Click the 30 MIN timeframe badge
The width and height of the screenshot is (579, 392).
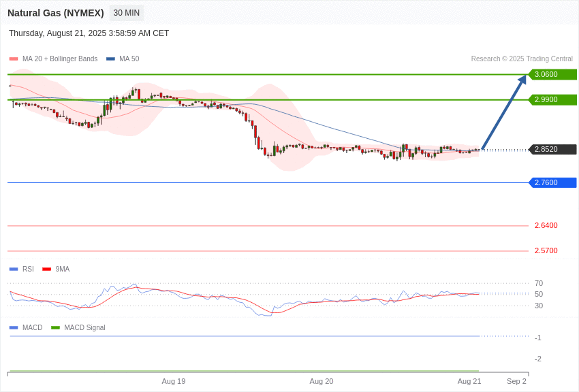(x=126, y=13)
